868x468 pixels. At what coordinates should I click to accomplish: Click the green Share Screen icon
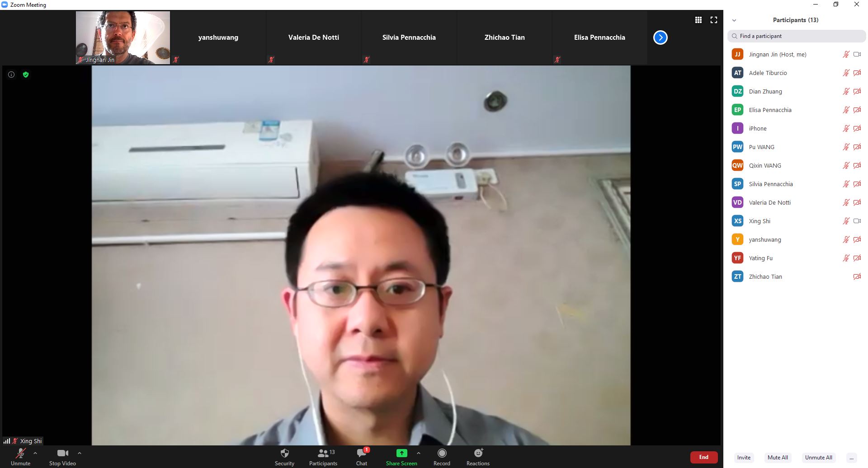click(401, 453)
